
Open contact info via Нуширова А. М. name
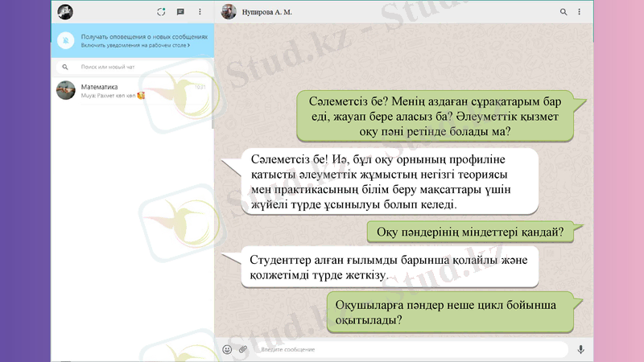[x=268, y=12]
